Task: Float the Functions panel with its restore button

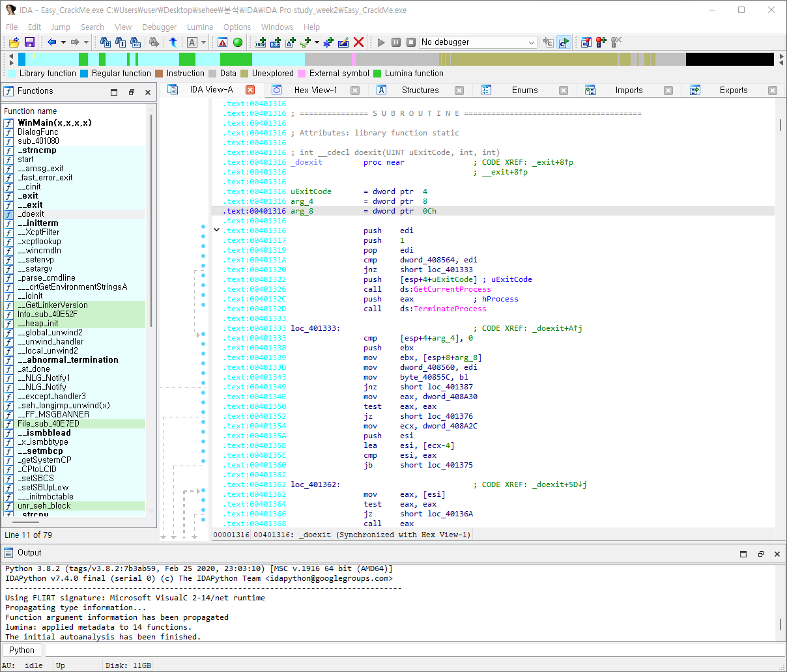Action: tap(131, 92)
